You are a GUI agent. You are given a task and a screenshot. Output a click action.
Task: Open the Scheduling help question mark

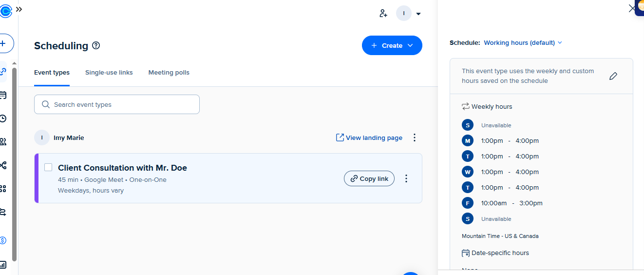pos(96,46)
